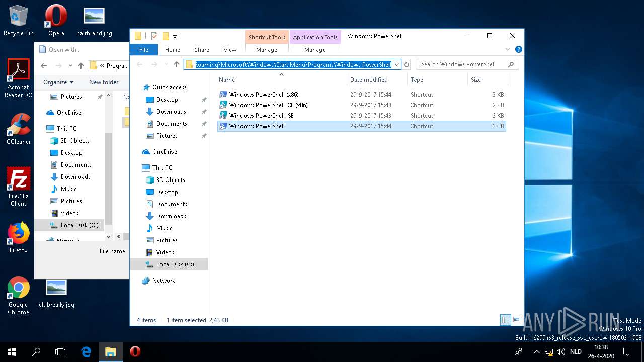Show hidden system tray icons
Image resolution: width=644 pixels, height=362 pixels.
click(x=536, y=352)
